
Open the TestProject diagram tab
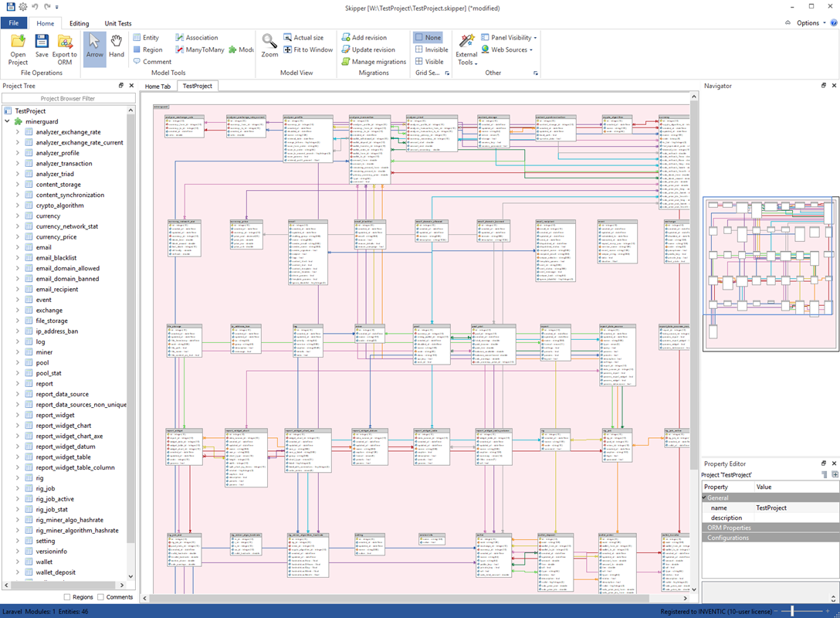197,86
